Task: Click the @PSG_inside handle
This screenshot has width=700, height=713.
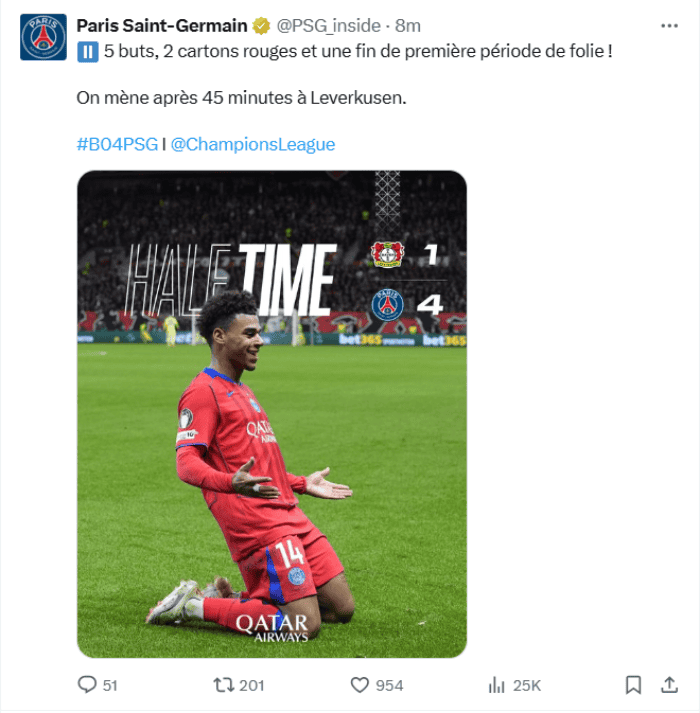Action: coord(329,26)
